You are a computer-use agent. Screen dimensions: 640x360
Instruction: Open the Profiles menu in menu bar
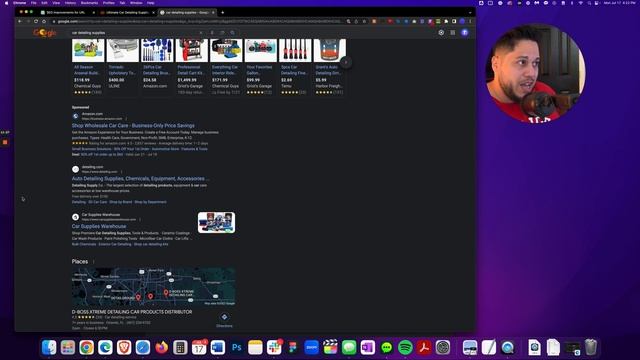point(109,3)
